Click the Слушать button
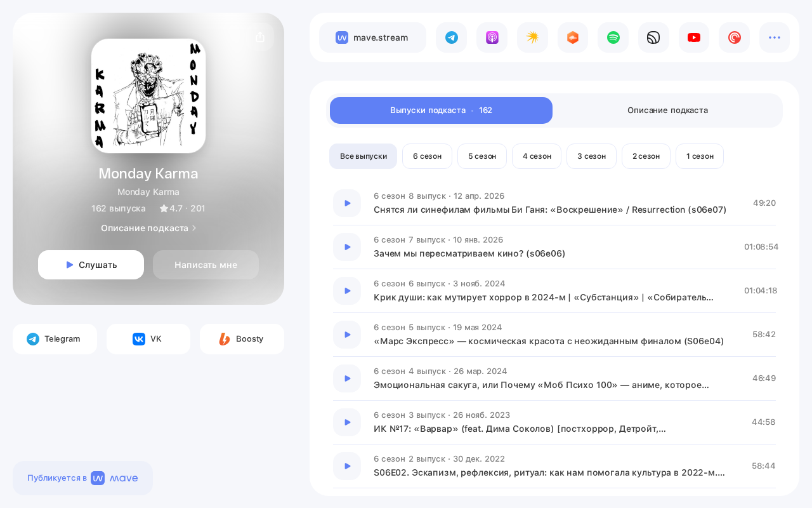Image resolution: width=812 pixels, height=508 pixels. 91,265
